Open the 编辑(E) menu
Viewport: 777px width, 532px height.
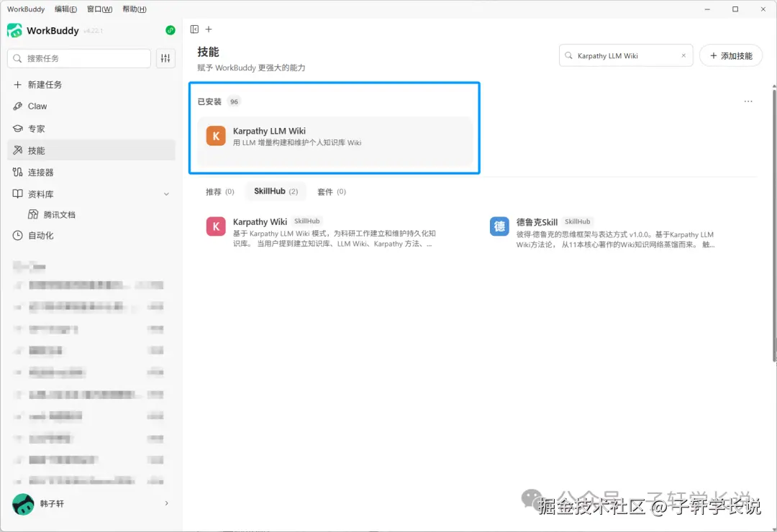click(66, 9)
